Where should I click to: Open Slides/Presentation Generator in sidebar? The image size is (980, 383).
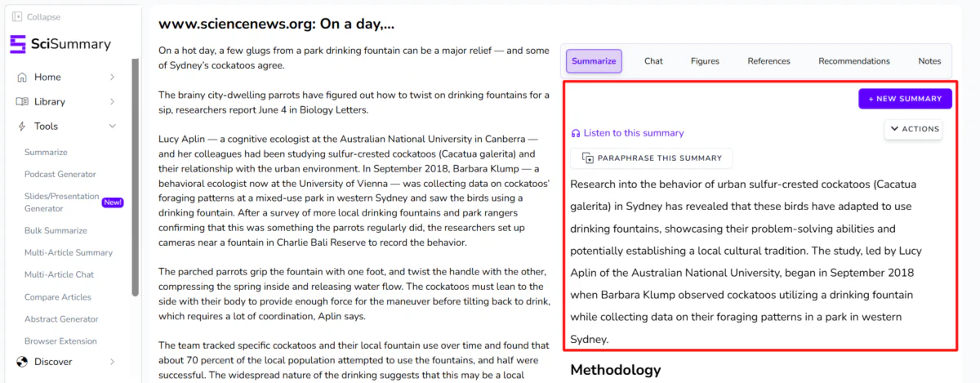61,203
